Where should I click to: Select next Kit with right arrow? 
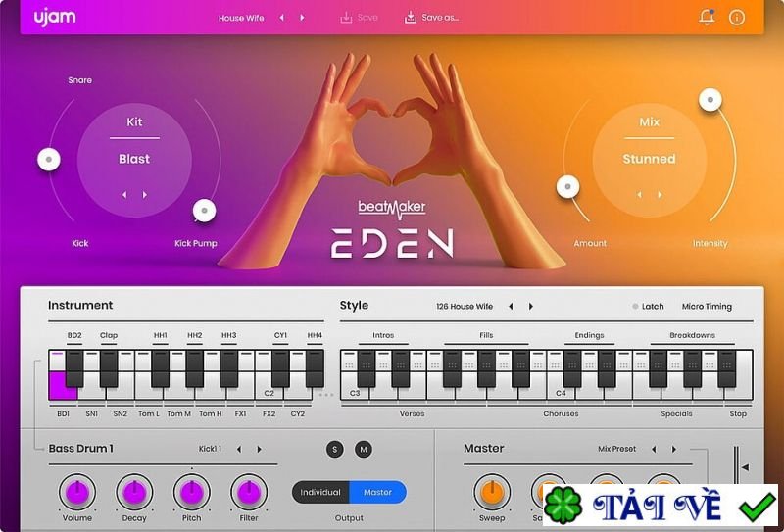[x=145, y=195]
